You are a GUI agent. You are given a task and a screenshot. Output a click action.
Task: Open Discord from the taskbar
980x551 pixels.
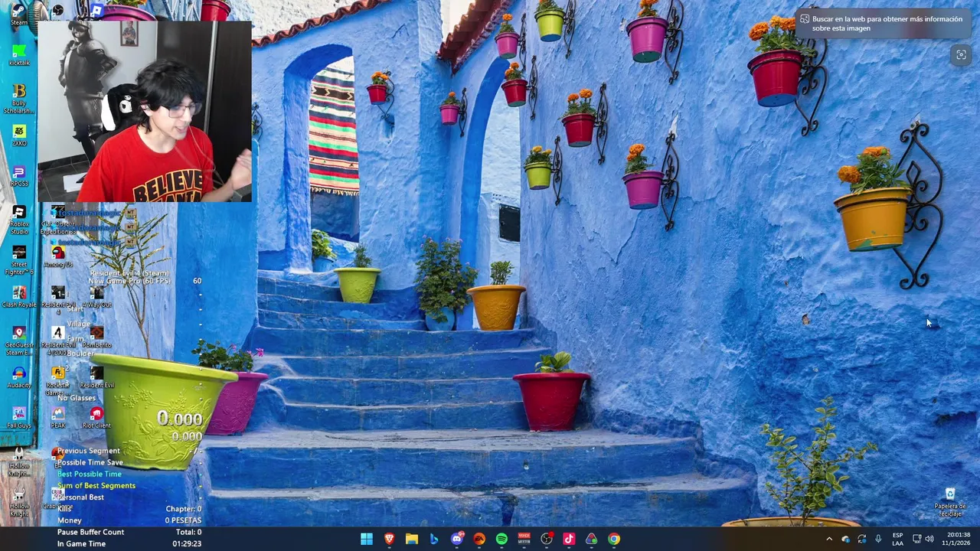click(457, 539)
